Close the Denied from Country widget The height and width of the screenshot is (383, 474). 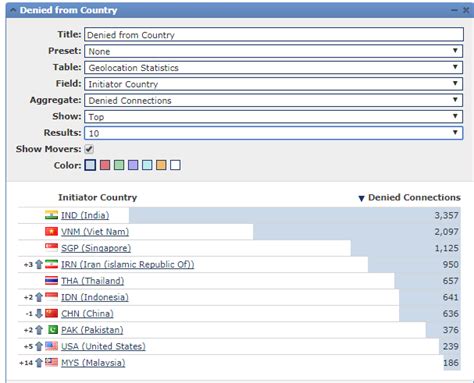[x=466, y=10]
